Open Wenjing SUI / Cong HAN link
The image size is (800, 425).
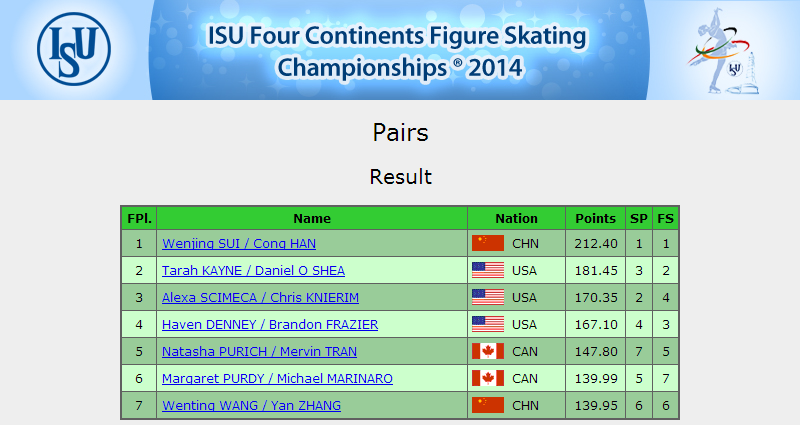(x=239, y=244)
